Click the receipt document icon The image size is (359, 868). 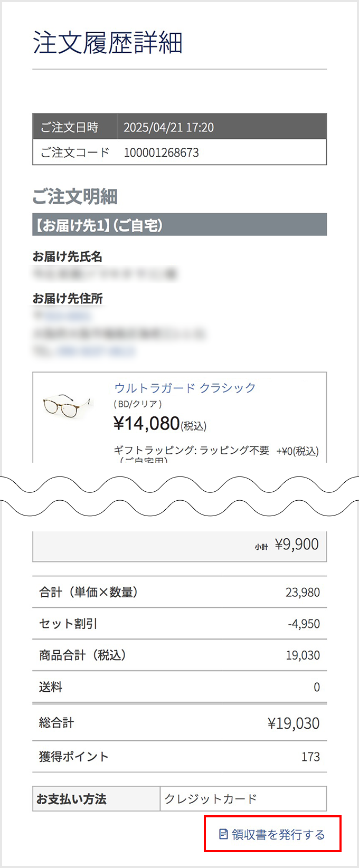(x=223, y=834)
